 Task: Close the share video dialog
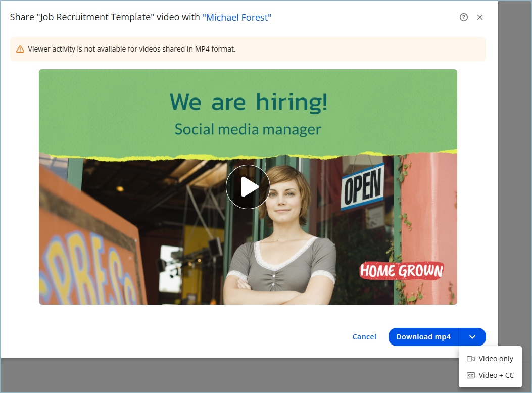[480, 17]
